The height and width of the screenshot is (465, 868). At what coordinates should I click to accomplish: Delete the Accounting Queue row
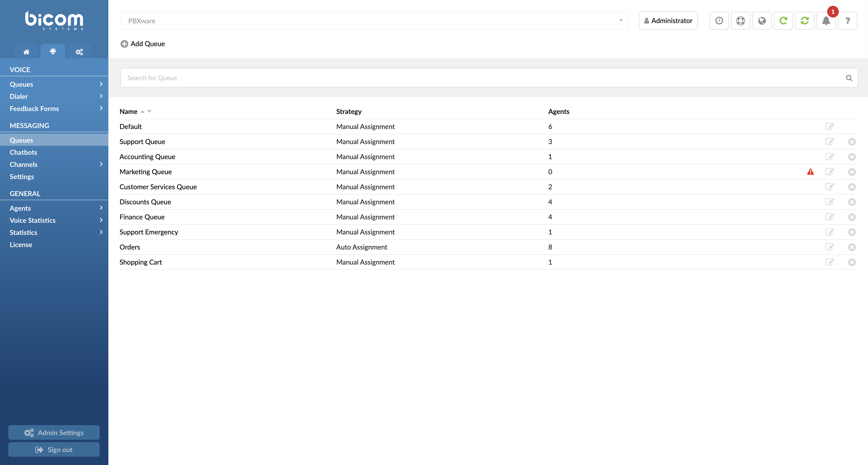click(852, 157)
